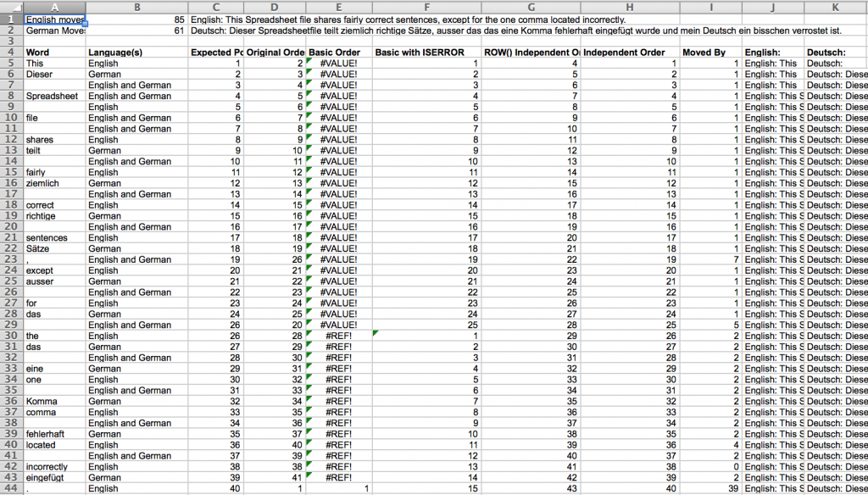The width and height of the screenshot is (868, 495).
Task: Select column A header
Action: (x=55, y=7)
